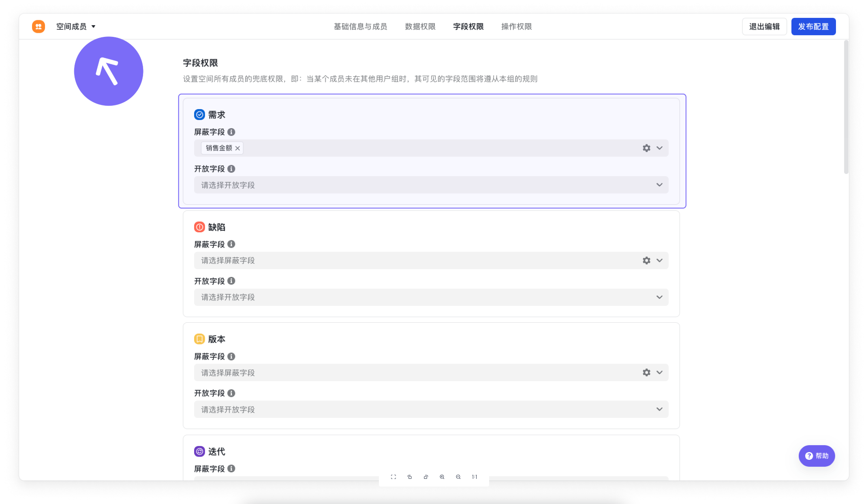Switch to the 基础信息与成员 tab
This screenshot has height=504, width=868.
tap(360, 26)
